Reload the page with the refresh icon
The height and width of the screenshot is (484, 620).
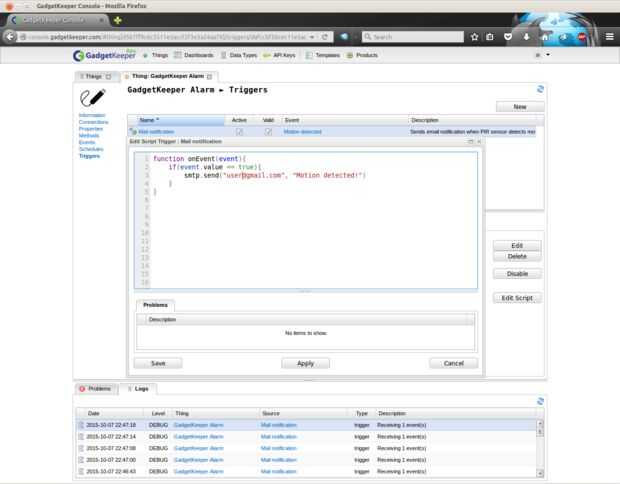click(x=325, y=37)
